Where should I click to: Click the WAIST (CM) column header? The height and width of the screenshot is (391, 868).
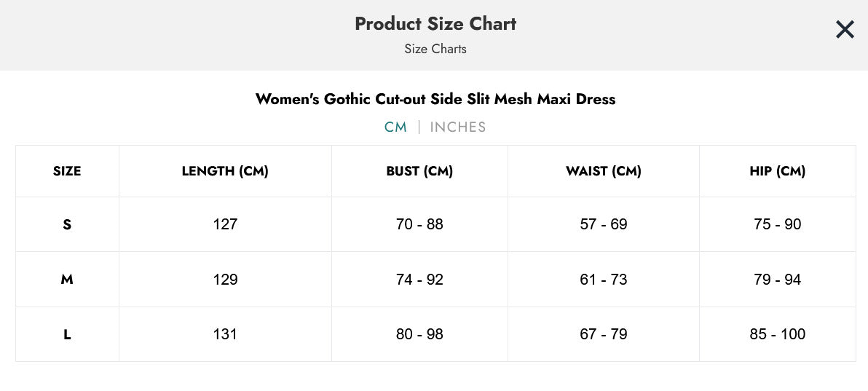(604, 171)
